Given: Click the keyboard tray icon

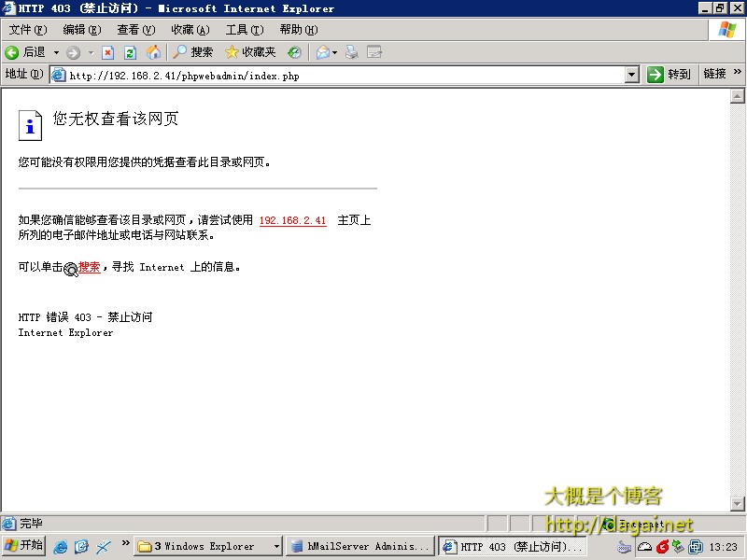Looking at the screenshot, I should coord(624,547).
